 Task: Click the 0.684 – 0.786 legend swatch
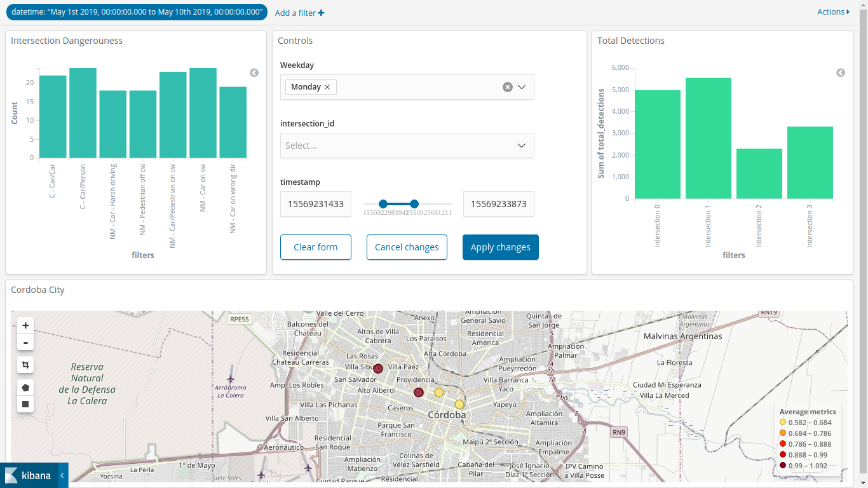[x=783, y=433]
